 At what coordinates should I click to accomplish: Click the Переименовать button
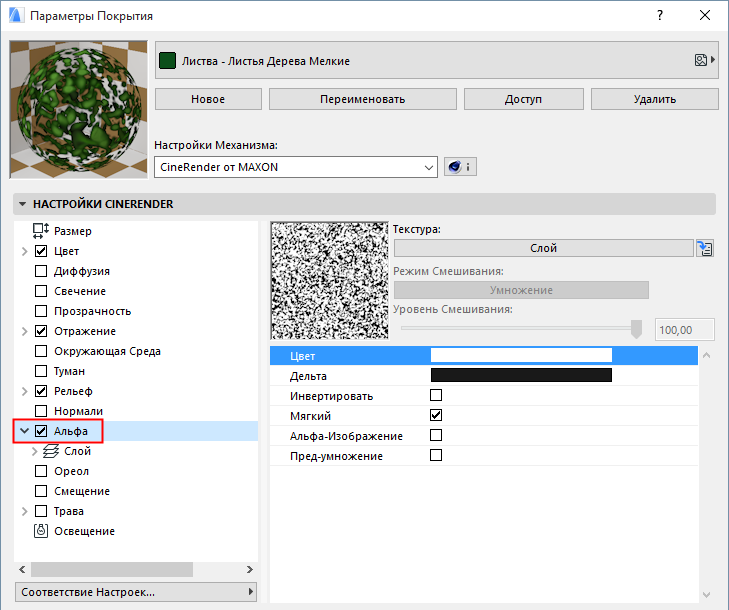tap(363, 99)
